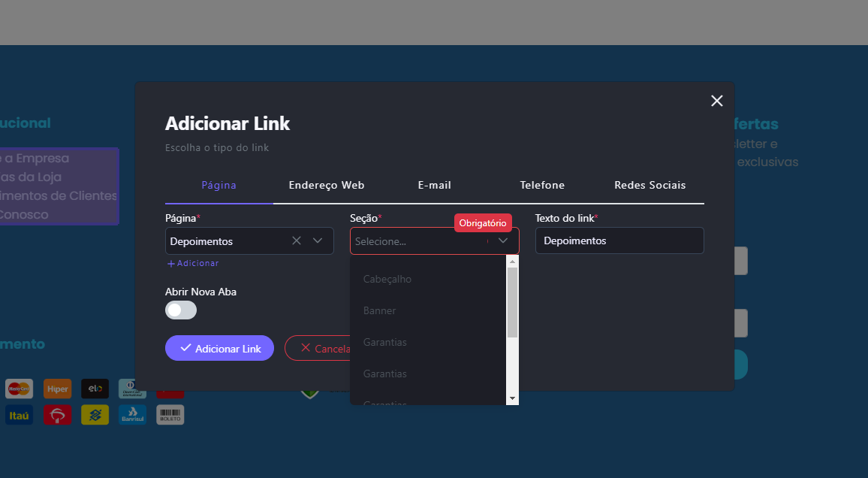The width and height of the screenshot is (868, 478).
Task: Click the Boleto barcode icon
Action: pyautogui.click(x=170, y=415)
